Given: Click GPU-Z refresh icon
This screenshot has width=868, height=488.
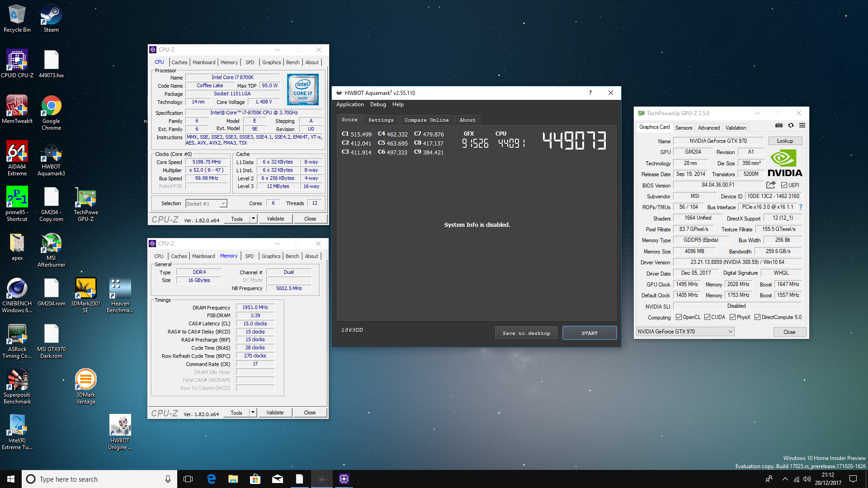Looking at the screenshot, I should (791, 125).
